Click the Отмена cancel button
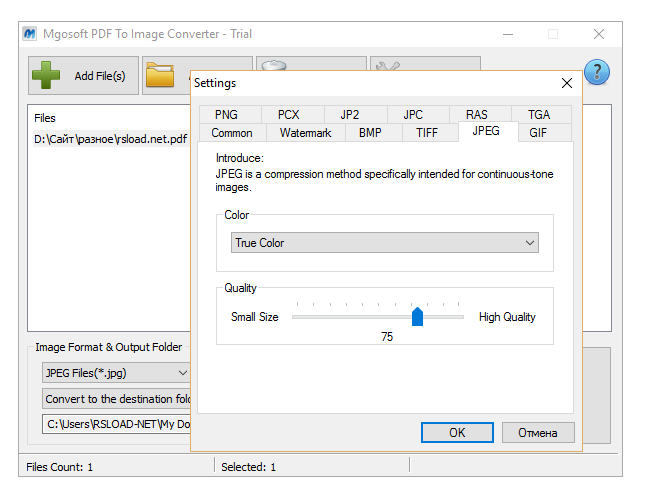The width and height of the screenshot is (661, 504). 538,433
